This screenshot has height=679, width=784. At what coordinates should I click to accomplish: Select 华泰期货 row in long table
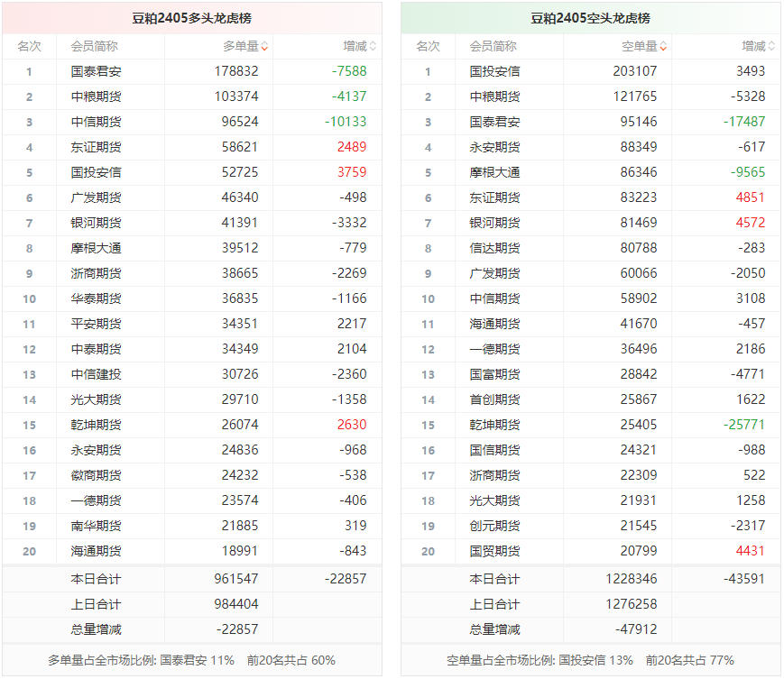tap(192, 298)
